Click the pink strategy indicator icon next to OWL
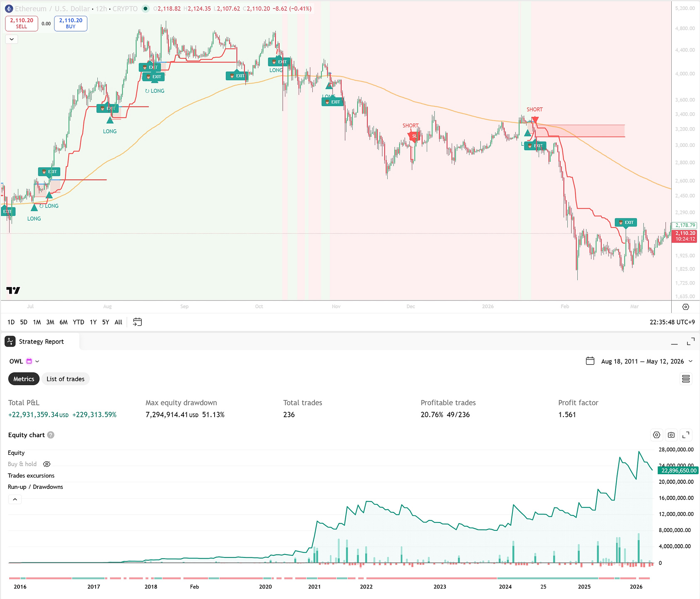The width and height of the screenshot is (700, 599). click(29, 361)
